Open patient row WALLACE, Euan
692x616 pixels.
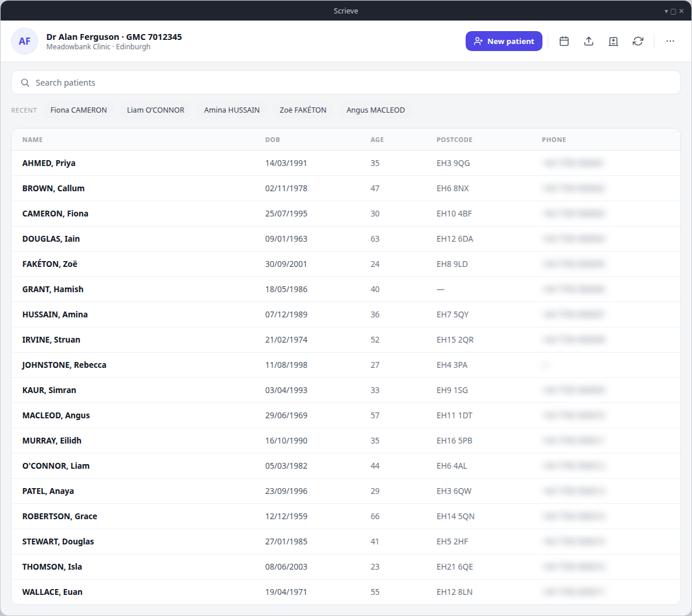(345, 592)
